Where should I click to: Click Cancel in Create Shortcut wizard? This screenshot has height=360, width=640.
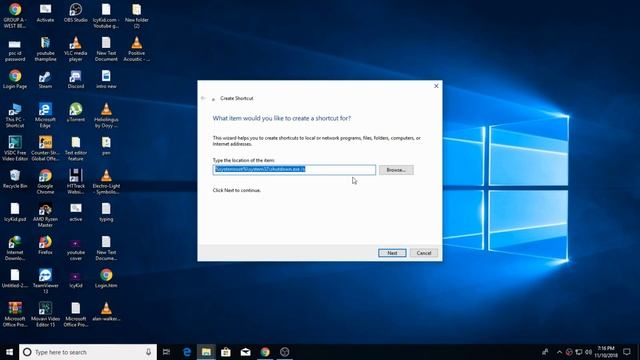point(424,253)
